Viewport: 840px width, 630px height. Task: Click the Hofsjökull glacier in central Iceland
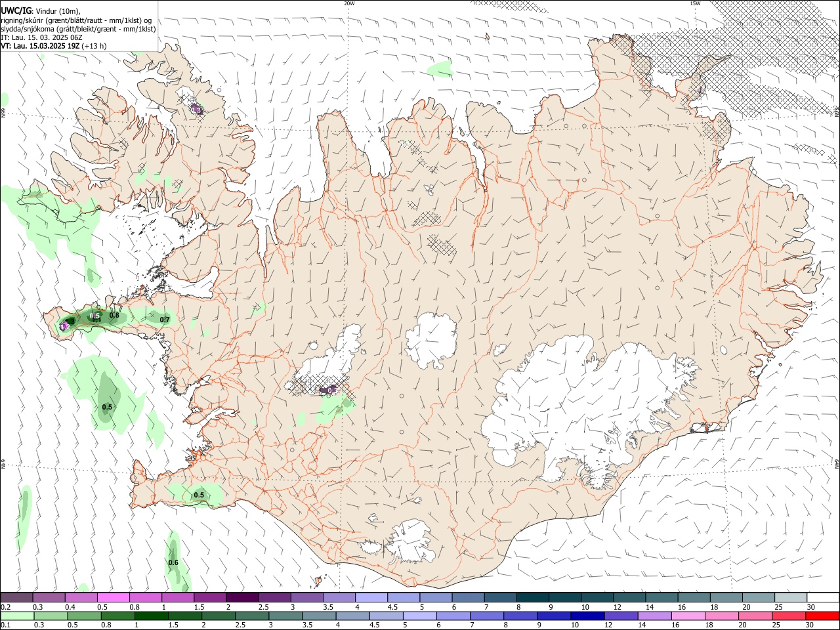(431, 341)
